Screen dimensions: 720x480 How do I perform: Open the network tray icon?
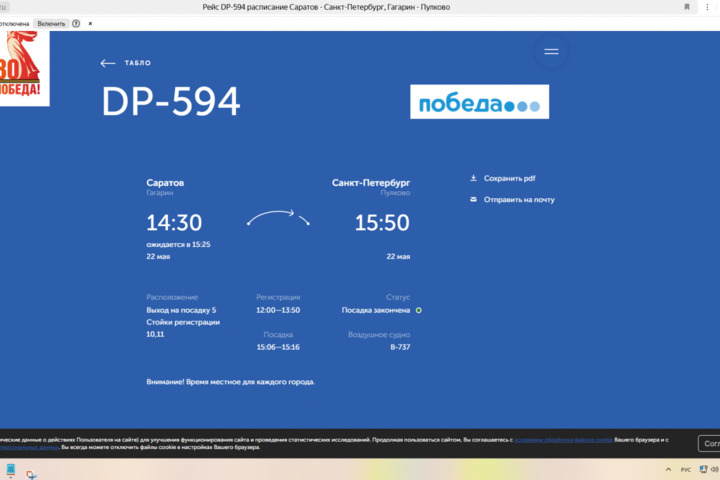click(x=703, y=469)
